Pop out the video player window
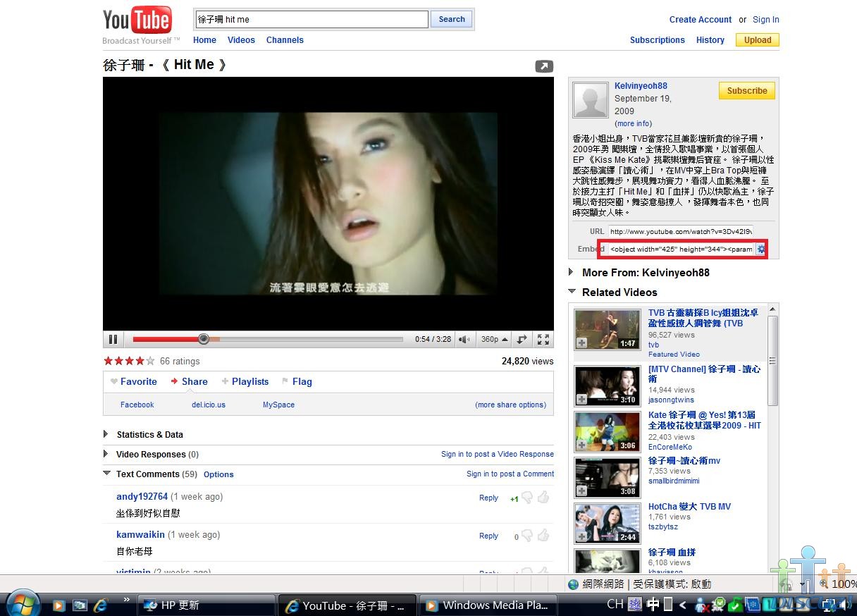Viewport: 857px width, 616px height. [544, 66]
